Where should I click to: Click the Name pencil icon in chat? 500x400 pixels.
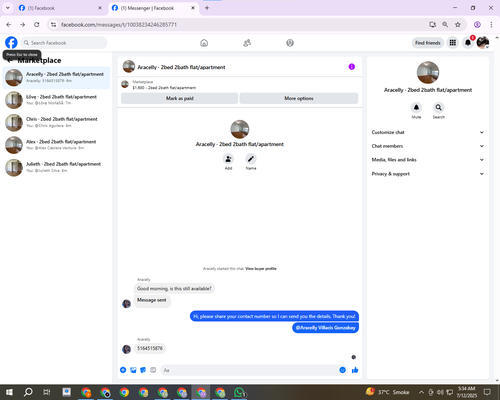[251, 159]
